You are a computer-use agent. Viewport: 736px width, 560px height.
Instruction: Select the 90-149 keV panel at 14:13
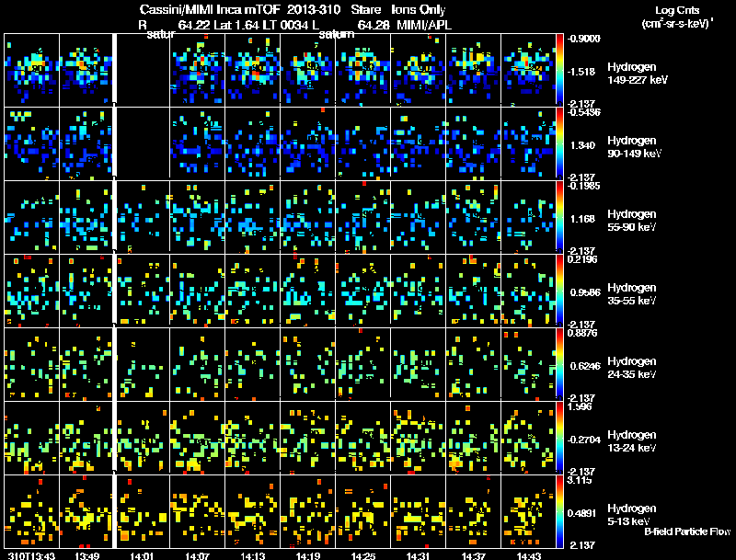[x=252, y=143]
